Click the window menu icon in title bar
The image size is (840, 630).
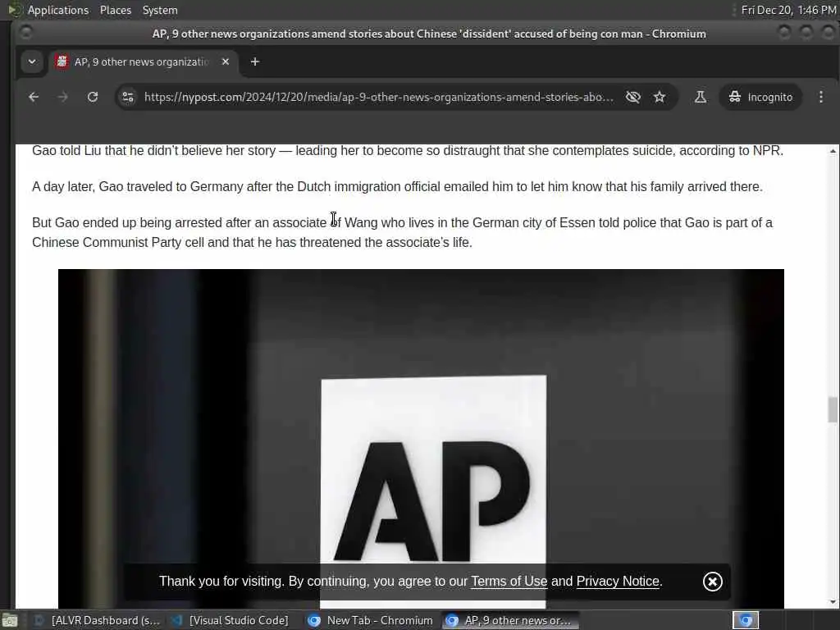point(25,33)
